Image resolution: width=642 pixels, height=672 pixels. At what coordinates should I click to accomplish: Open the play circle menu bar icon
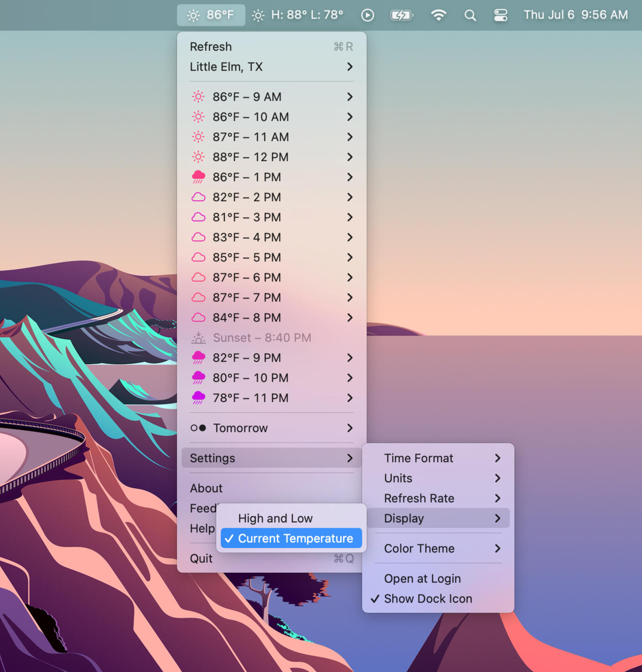(368, 16)
